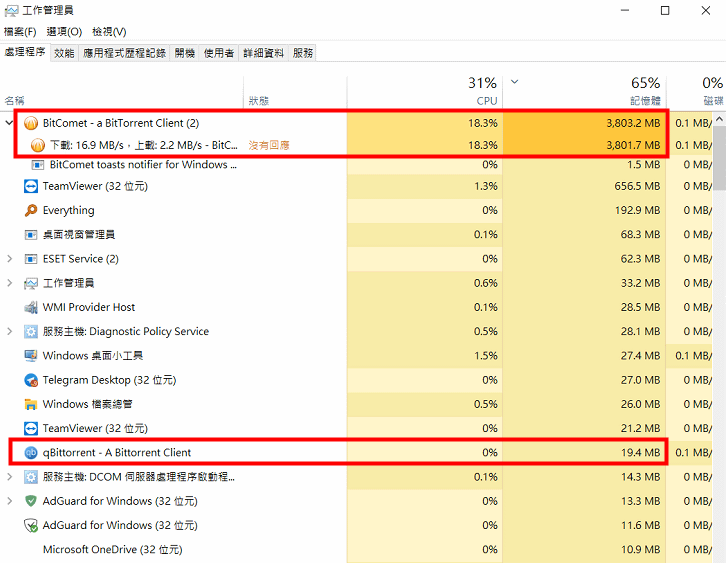Image resolution: width=726 pixels, height=563 pixels.
Task: Open the 檢視(V) menu
Action: 109,32
